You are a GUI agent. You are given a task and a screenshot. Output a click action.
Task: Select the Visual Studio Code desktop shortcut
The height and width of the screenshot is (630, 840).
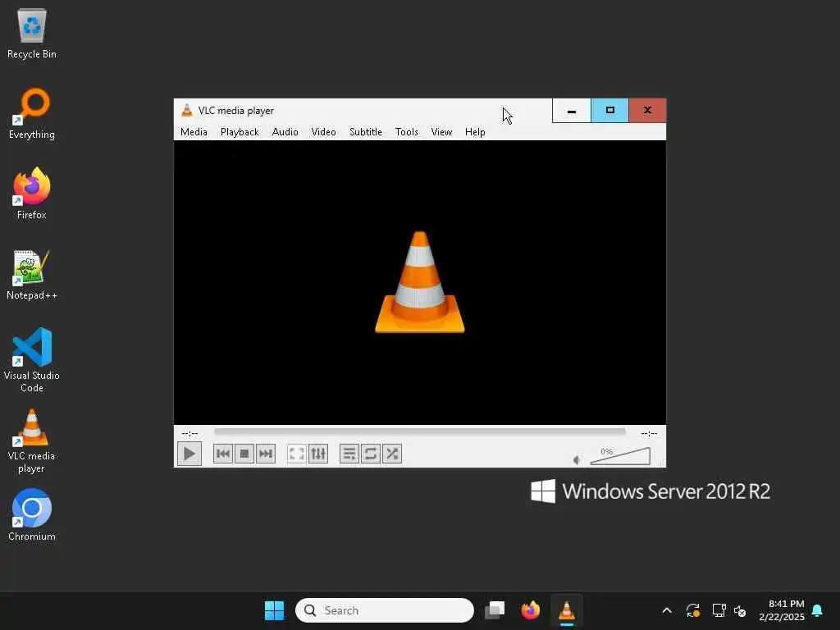32,360
